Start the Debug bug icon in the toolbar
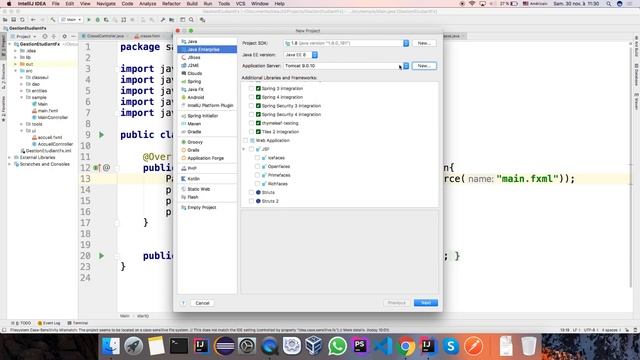Screen dimensions: 640x360 click(98, 20)
